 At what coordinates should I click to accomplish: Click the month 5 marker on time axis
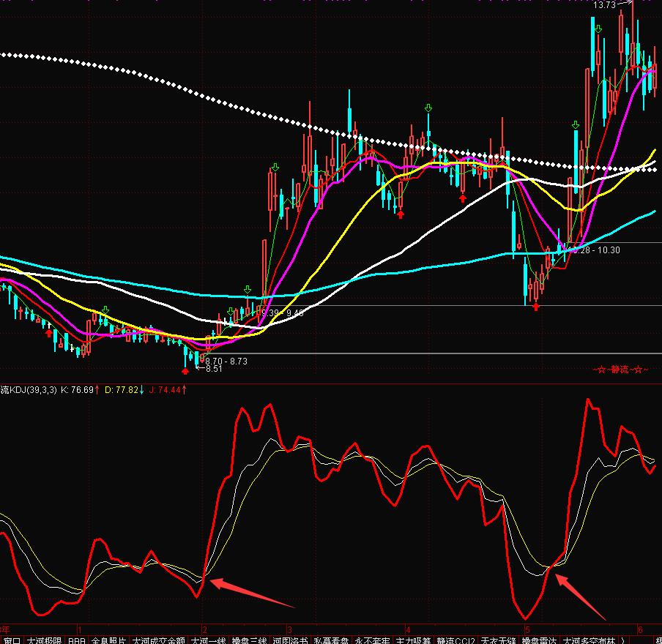point(526,629)
